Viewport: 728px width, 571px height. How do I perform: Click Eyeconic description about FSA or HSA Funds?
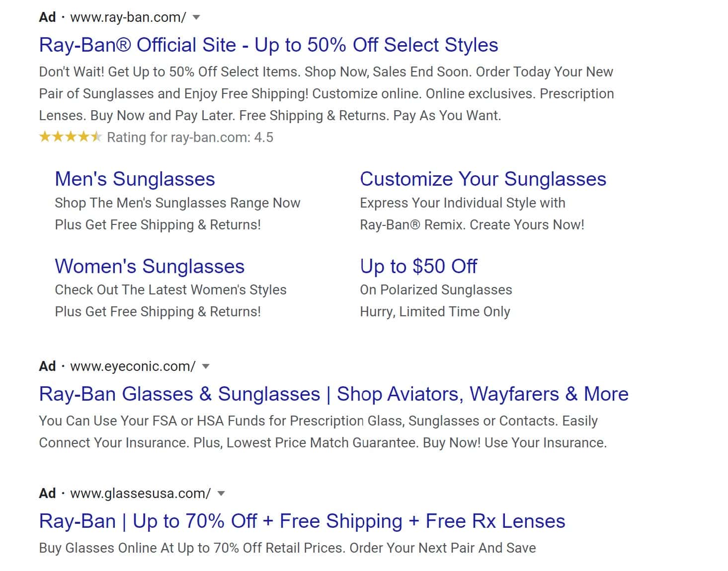pos(323,432)
